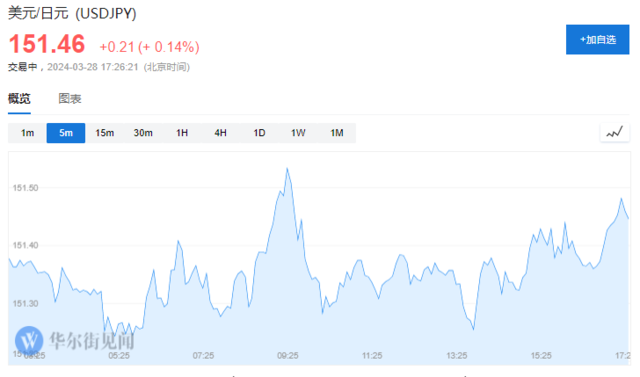The image size is (640, 377).
Task: Select the 5m timeframe
Action: tap(66, 133)
